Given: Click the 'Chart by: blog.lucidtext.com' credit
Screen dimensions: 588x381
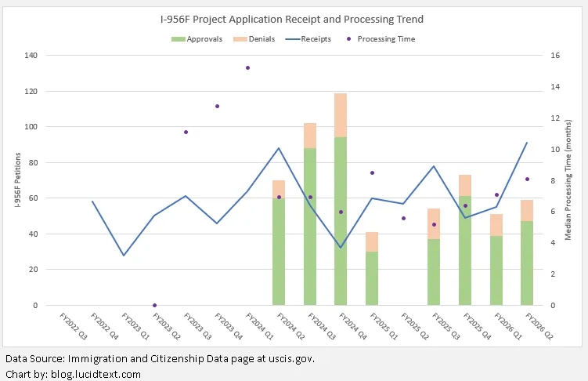Looking at the screenshot, I should 73,374.
